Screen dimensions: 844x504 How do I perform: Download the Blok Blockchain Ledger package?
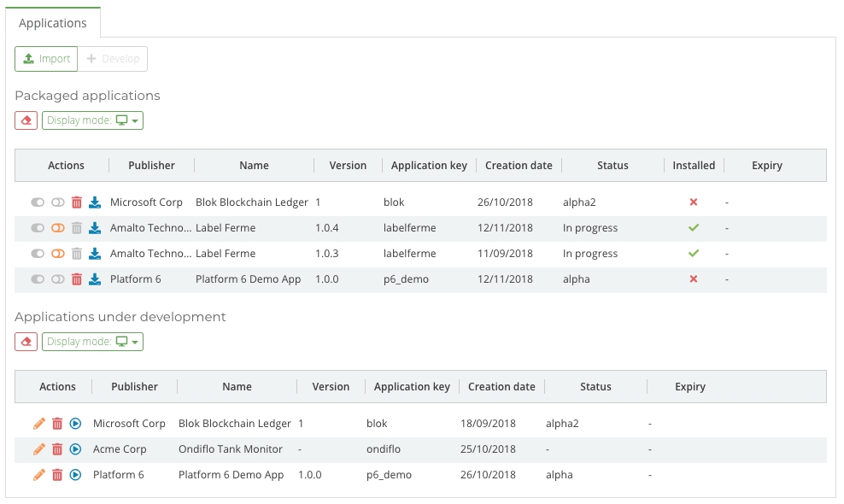[97, 202]
